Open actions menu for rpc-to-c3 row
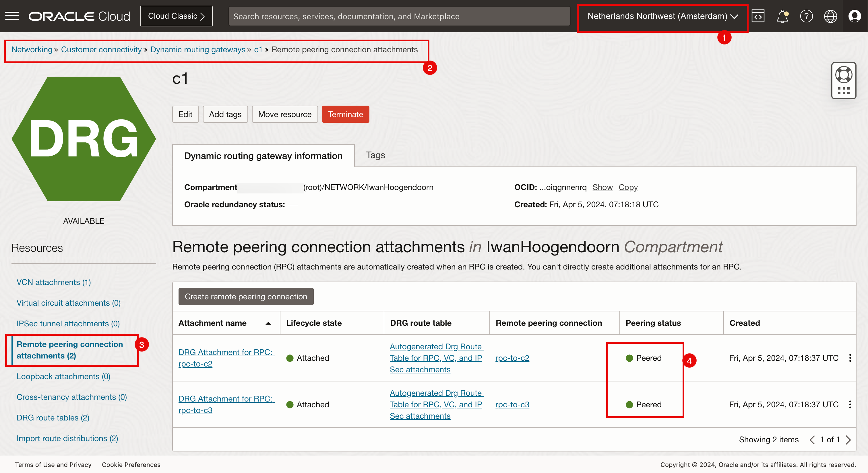This screenshot has height=473, width=868. click(x=850, y=404)
